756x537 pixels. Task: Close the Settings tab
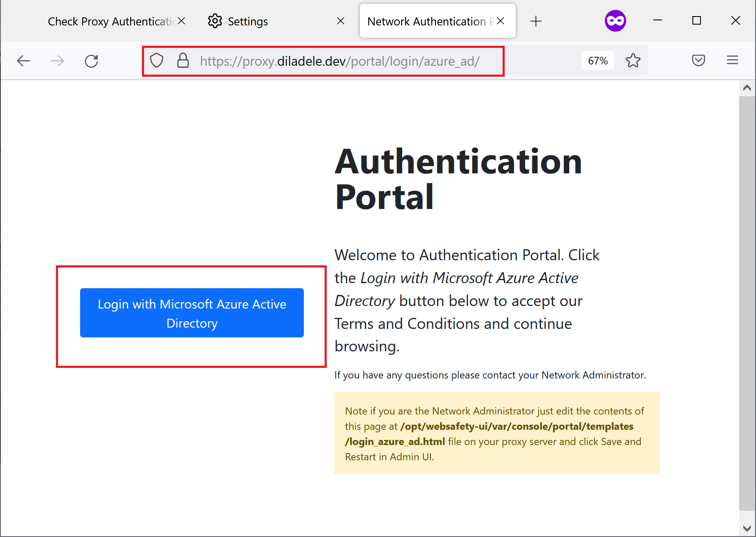pos(340,21)
